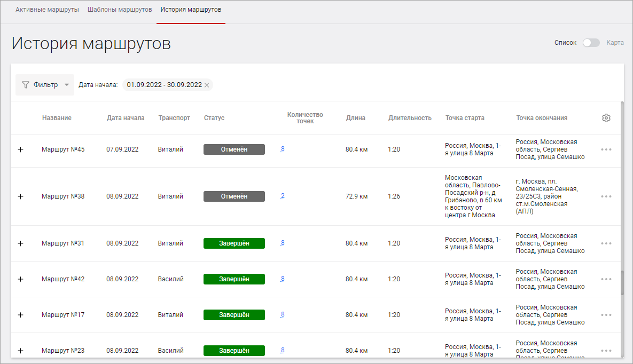The width and height of the screenshot is (633, 364).
Task: Sort by Дата начала column header
Action: 126,118
